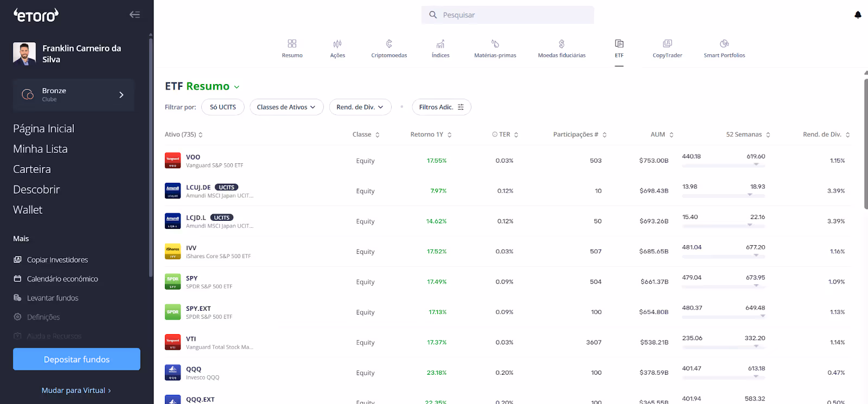Open Classes de Ativos dropdown
The width and height of the screenshot is (868, 404).
click(x=286, y=107)
